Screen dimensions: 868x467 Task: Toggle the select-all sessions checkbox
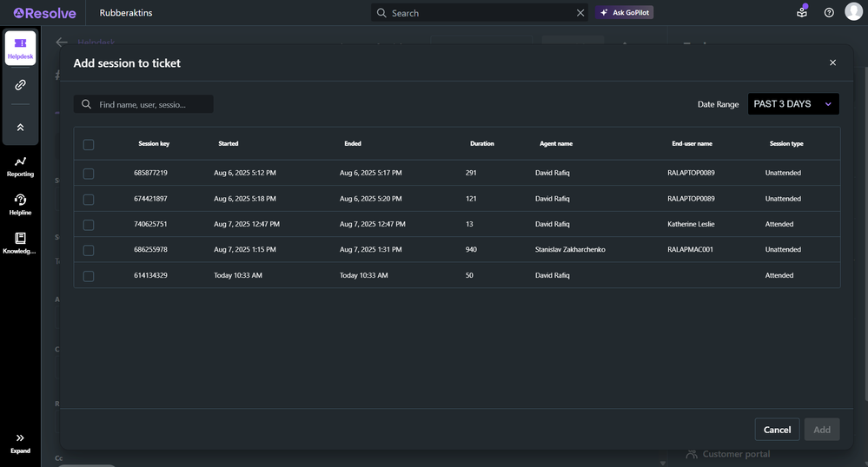[x=89, y=144]
